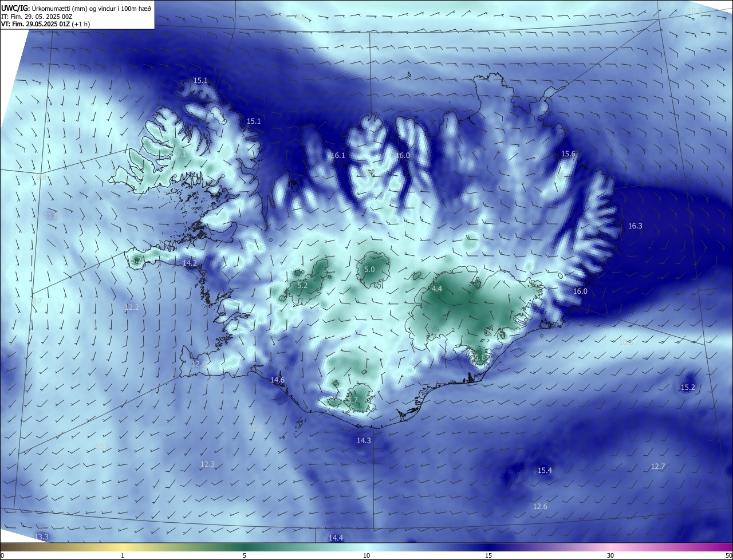Click the 14.6 value label
733x560 pixels.
277,380
